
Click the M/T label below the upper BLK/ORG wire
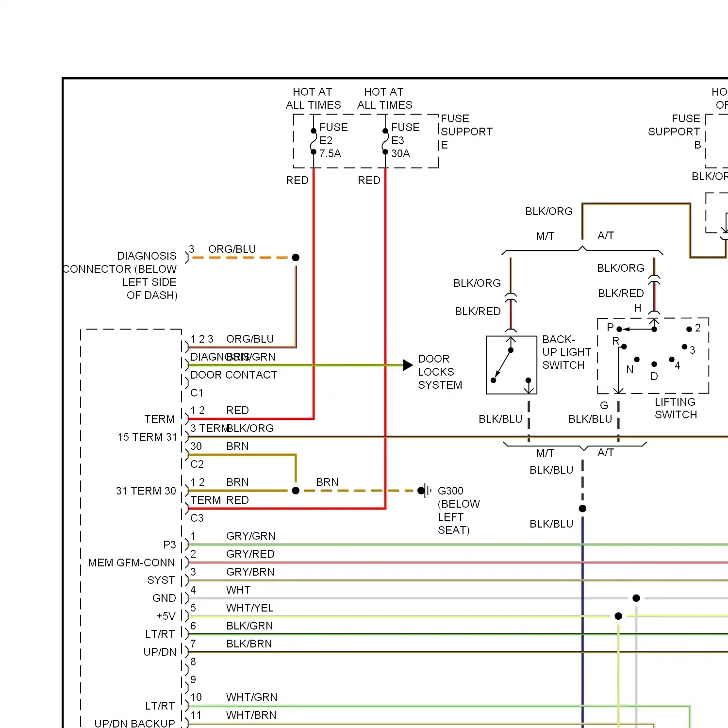coord(545,236)
